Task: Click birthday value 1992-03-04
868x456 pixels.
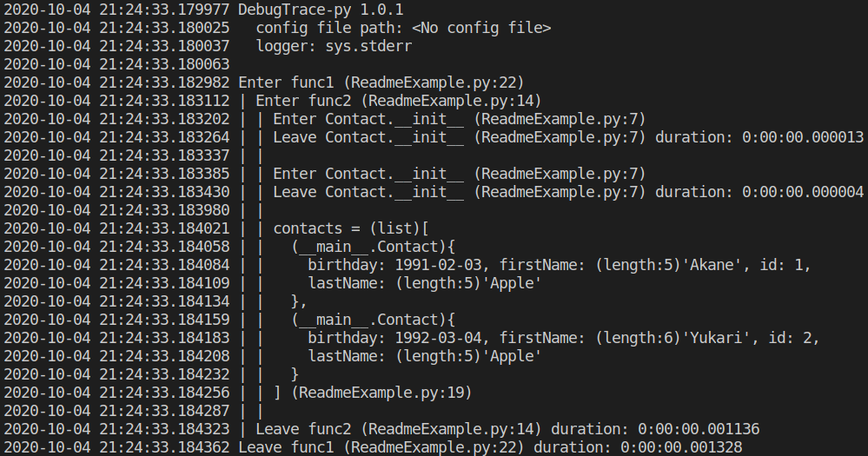Action: 438,339
